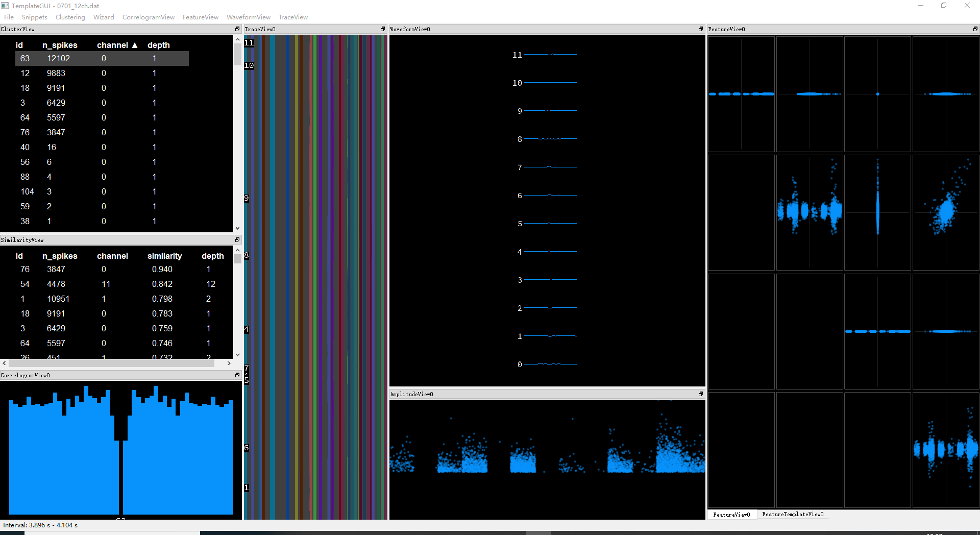Screen dimensions: 980x535
Task: Float the AmplitudeView0 panel using its dock icon
Action: (x=701, y=394)
